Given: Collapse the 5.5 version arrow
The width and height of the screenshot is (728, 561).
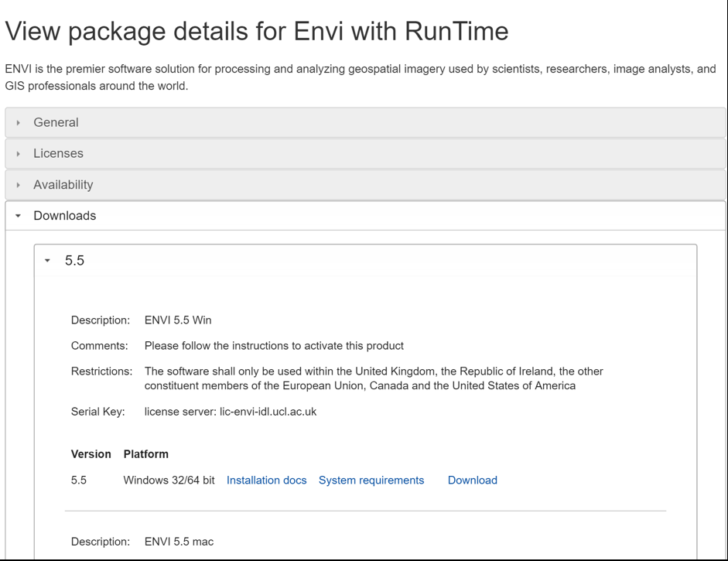Looking at the screenshot, I should click(47, 261).
